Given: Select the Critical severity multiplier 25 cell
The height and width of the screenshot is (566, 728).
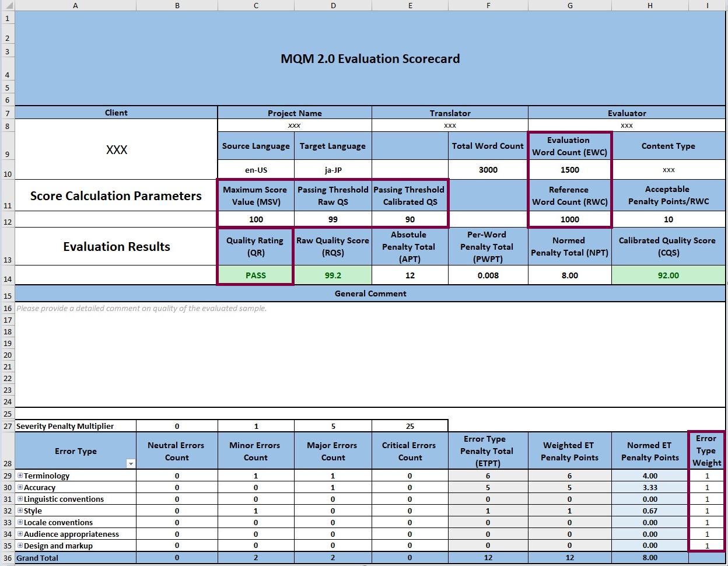Looking at the screenshot, I should [410, 426].
